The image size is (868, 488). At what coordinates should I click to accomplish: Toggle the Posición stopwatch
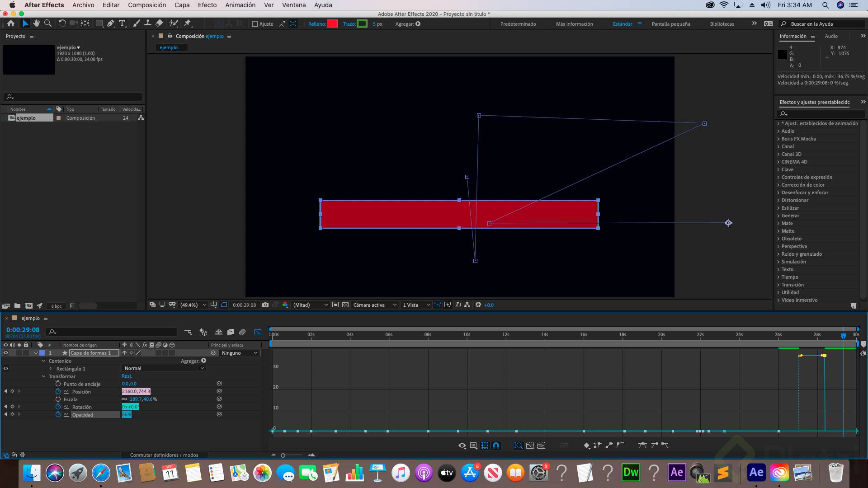click(x=58, y=391)
